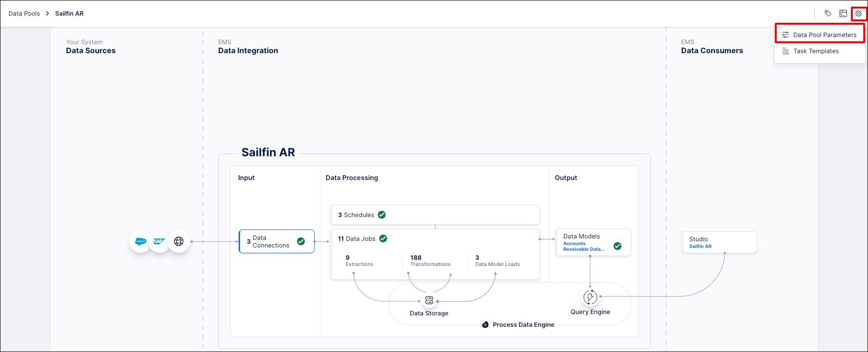868x352 pixels.
Task: Select Data Pool Parameters menu item
Action: (820, 35)
